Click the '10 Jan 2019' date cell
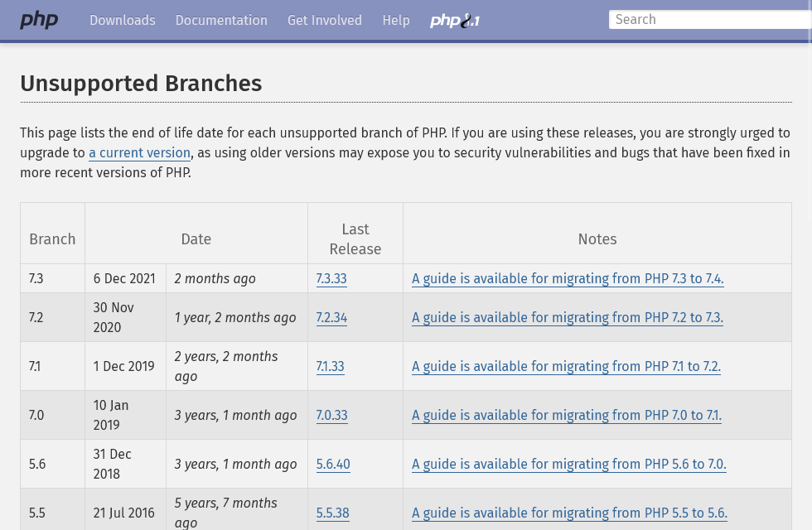This screenshot has width=812, height=530. coord(125,415)
